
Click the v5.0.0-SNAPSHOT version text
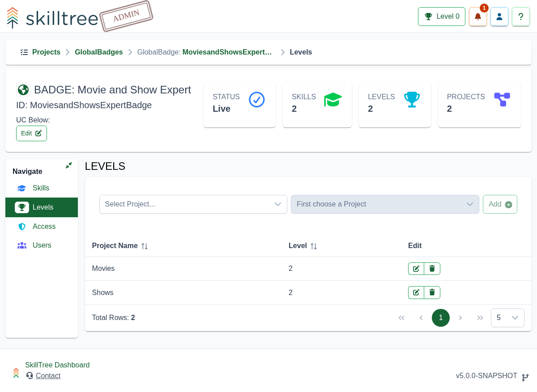(486, 376)
